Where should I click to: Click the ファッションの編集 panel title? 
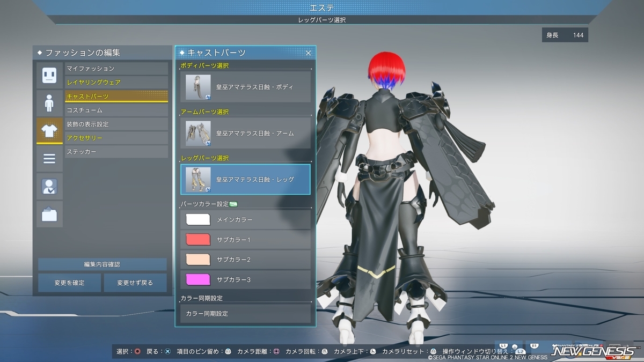click(83, 53)
